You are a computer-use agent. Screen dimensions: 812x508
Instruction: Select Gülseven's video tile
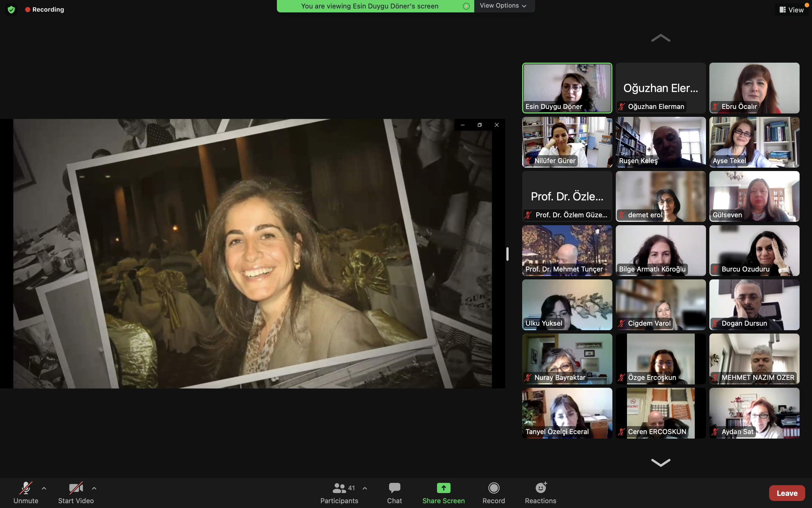(x=754, y=196)
